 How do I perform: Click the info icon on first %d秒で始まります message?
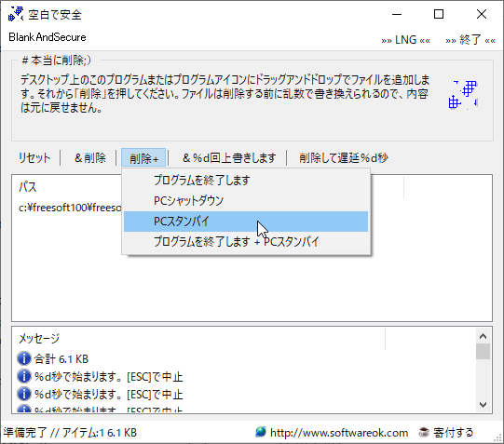[24, 376]
